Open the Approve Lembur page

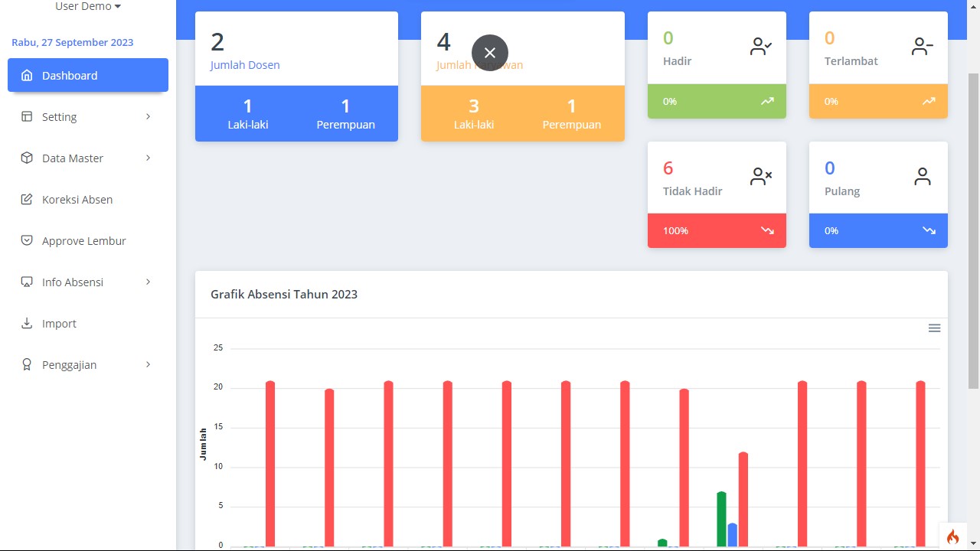pos(83,241)
